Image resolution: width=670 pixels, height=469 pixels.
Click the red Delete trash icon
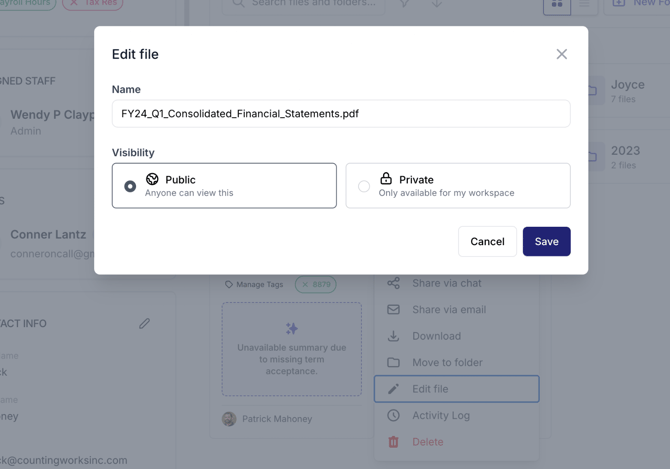pyautogui.click(x=393, y=442)
